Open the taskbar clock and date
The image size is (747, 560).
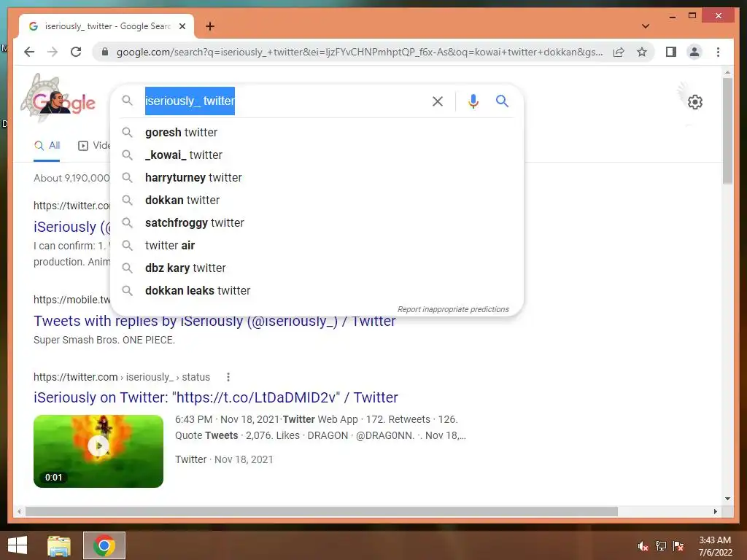coord(715,546)
